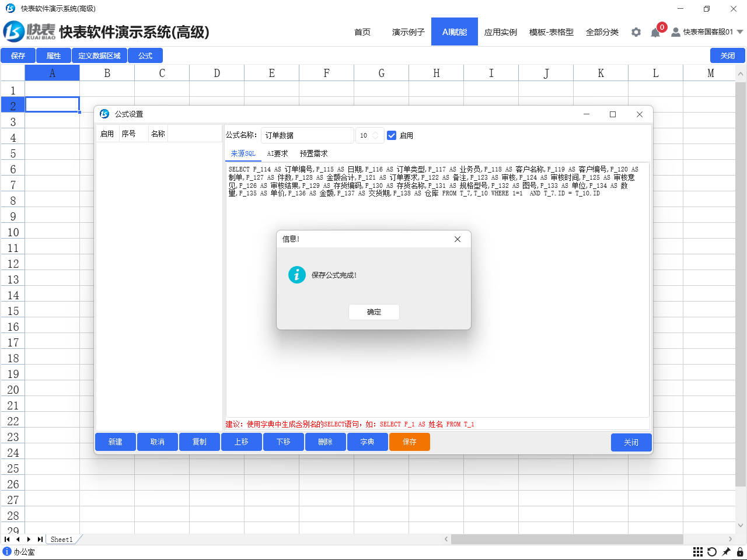747x560 pixels.
Task: Open the 全部分类 menu item
Action: 602,32
